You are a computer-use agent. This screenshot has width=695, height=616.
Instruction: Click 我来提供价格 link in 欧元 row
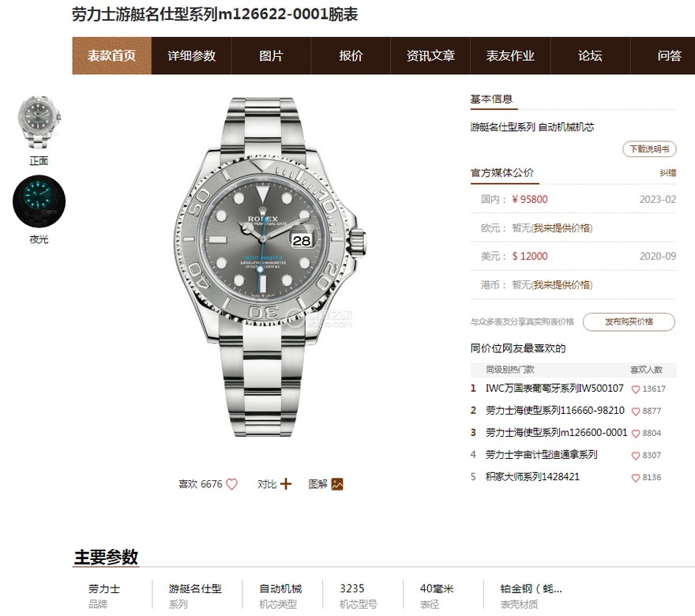[x=562, y=227]
